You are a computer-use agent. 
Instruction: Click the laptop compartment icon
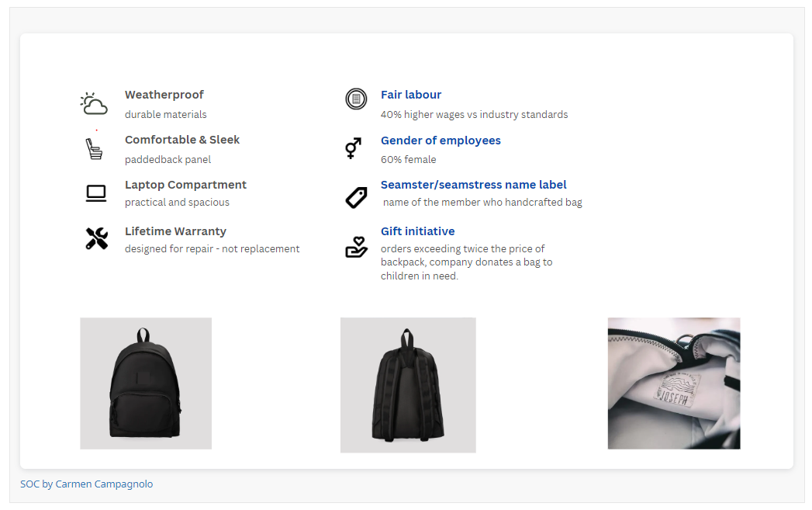click(96, 193)
